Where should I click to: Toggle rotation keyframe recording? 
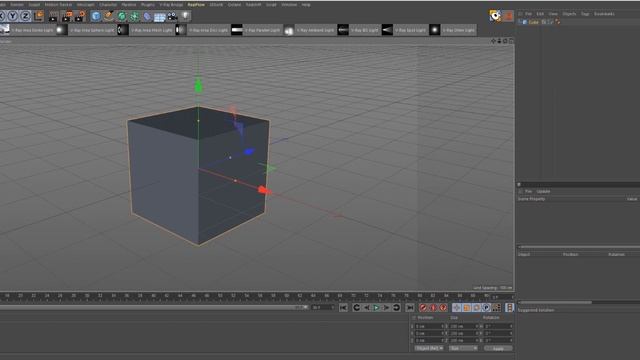(x=476, y=308)
